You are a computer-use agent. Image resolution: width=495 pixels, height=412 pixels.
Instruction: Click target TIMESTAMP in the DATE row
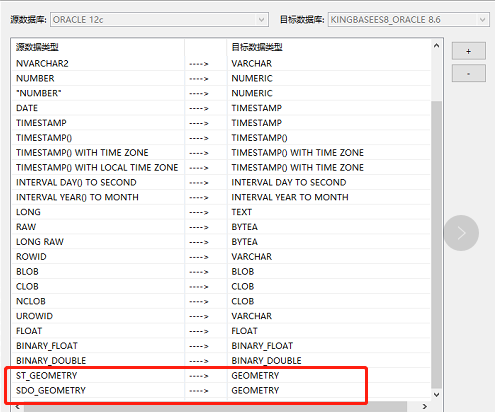[x=257, y=108]
